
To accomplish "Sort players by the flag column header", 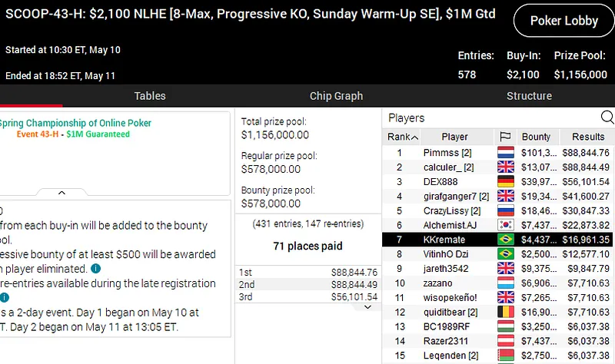I will coord(505,137).
